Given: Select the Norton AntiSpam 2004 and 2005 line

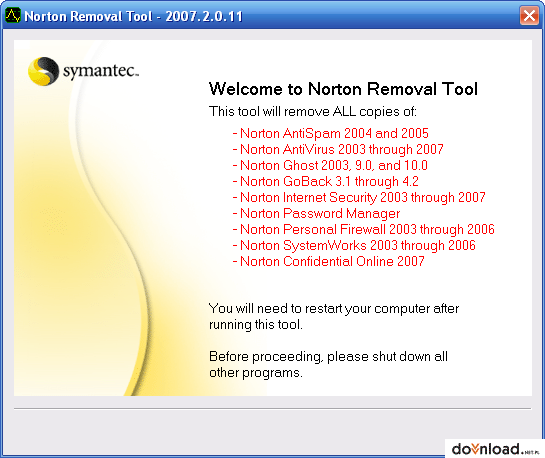Looking at the screenshot, I should (x=331, y=133).
